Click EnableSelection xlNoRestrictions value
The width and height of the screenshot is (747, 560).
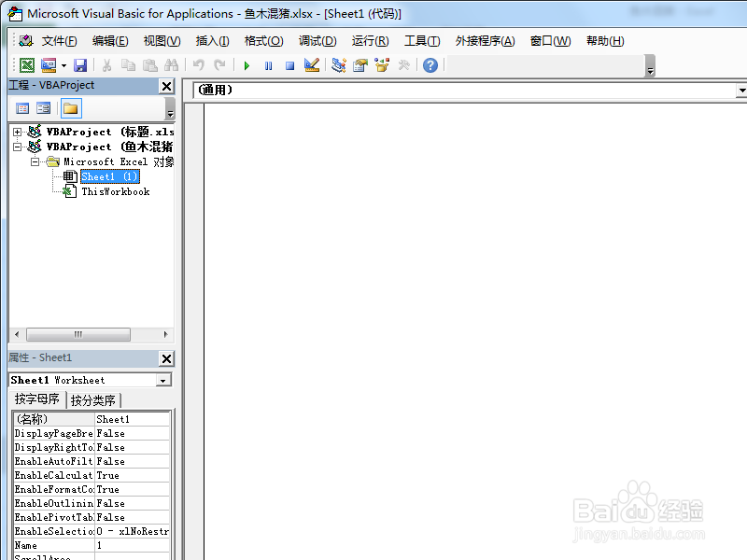(x=133, y=531)
